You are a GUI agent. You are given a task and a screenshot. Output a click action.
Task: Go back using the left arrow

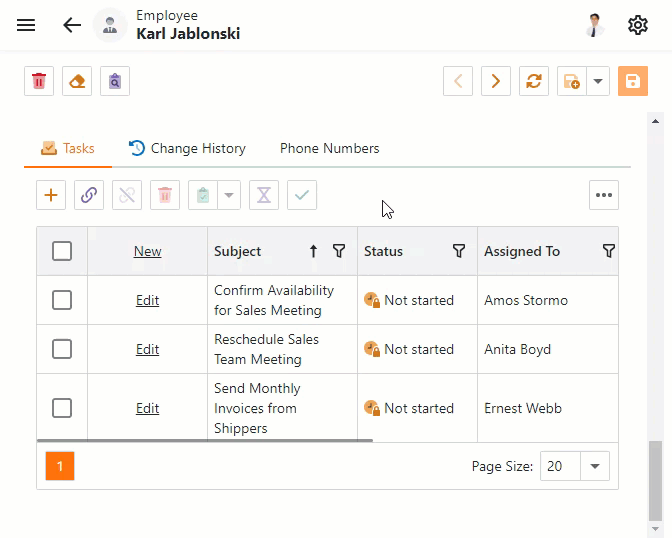point(72,25)
